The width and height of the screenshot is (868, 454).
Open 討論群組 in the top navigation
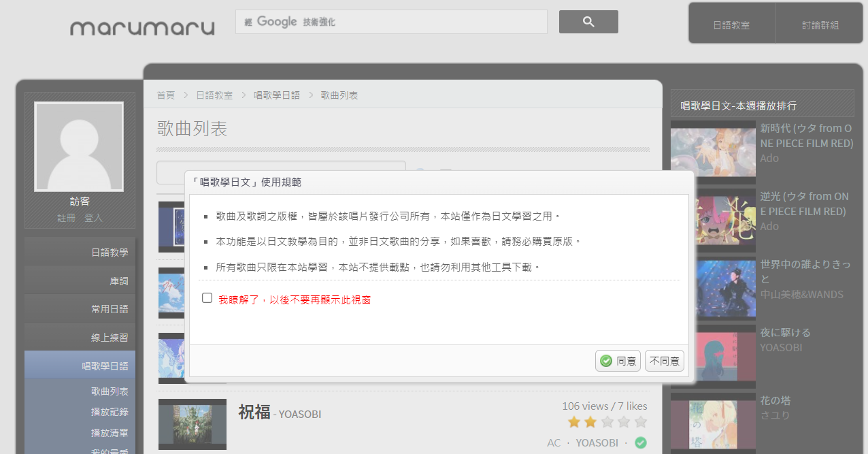click(x=820, y=25)
